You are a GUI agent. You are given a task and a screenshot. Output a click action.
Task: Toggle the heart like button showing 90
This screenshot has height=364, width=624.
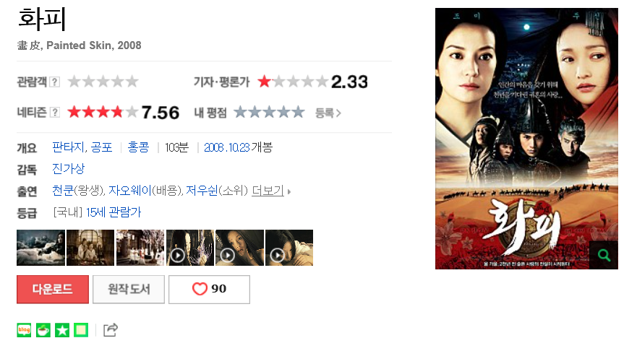(x=210, y=290)
